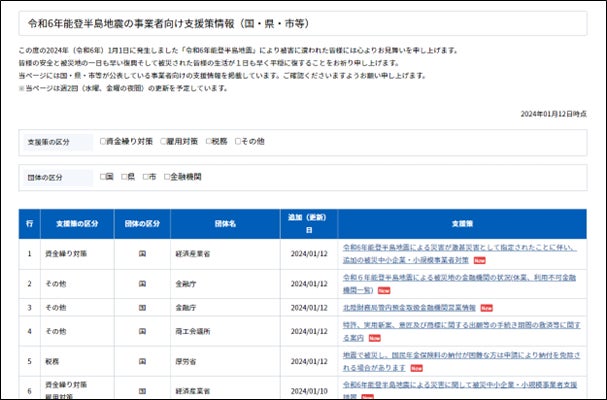The image size is (607, 400).
Task: Open the 北陸財務局管内預金取扱金融機関営業情報 link
Action: coord(409,307)
